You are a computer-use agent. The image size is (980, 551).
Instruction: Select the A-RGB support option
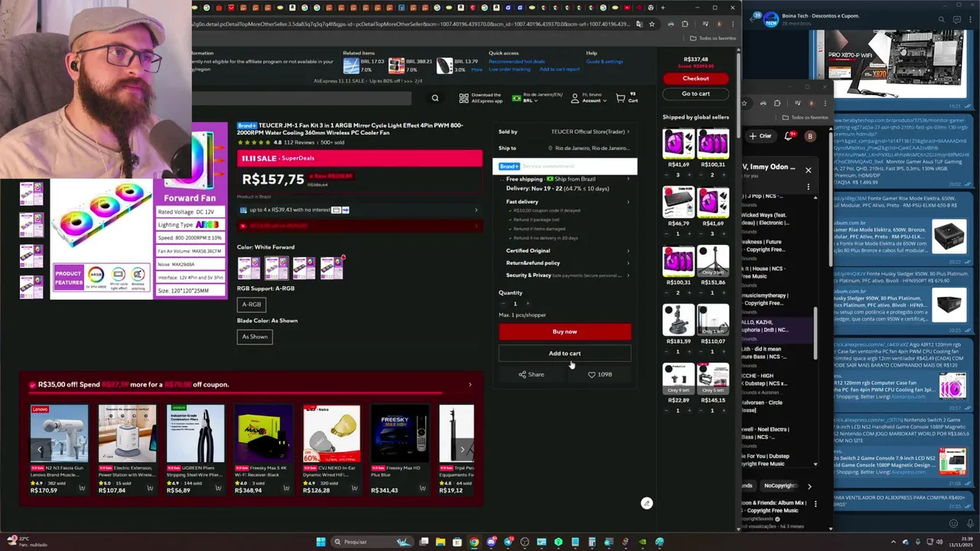point(251,305)
